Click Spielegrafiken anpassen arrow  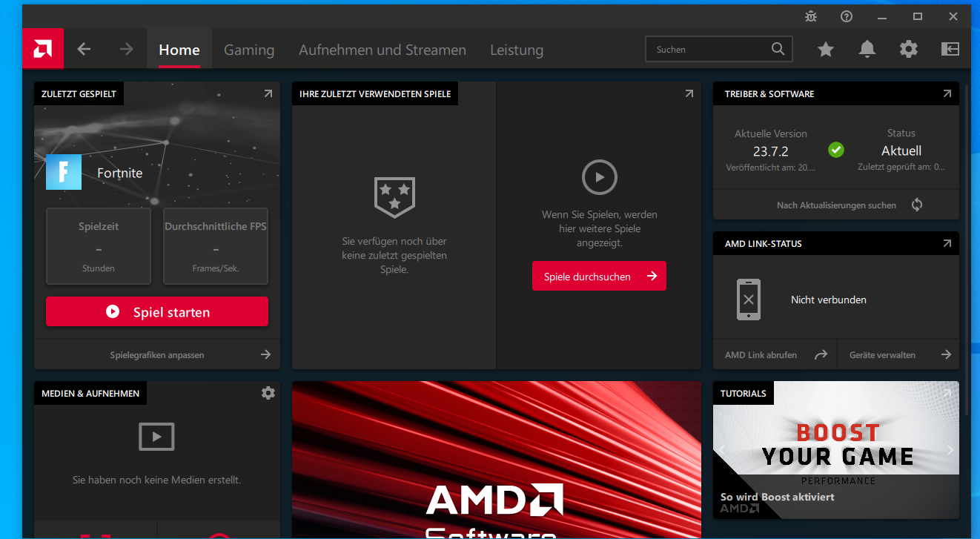[x=265, y=355]
